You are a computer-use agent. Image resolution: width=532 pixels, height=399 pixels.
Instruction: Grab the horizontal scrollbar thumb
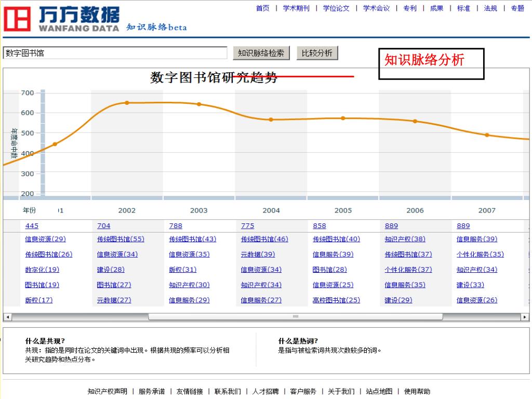tap(296, 316)
